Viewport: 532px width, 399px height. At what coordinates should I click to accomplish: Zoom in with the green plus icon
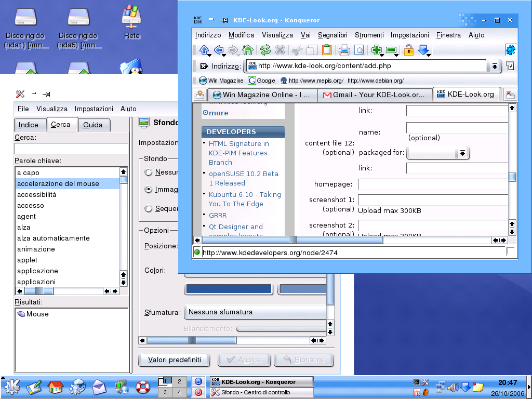pyautogui.click(x=376, y=50)
